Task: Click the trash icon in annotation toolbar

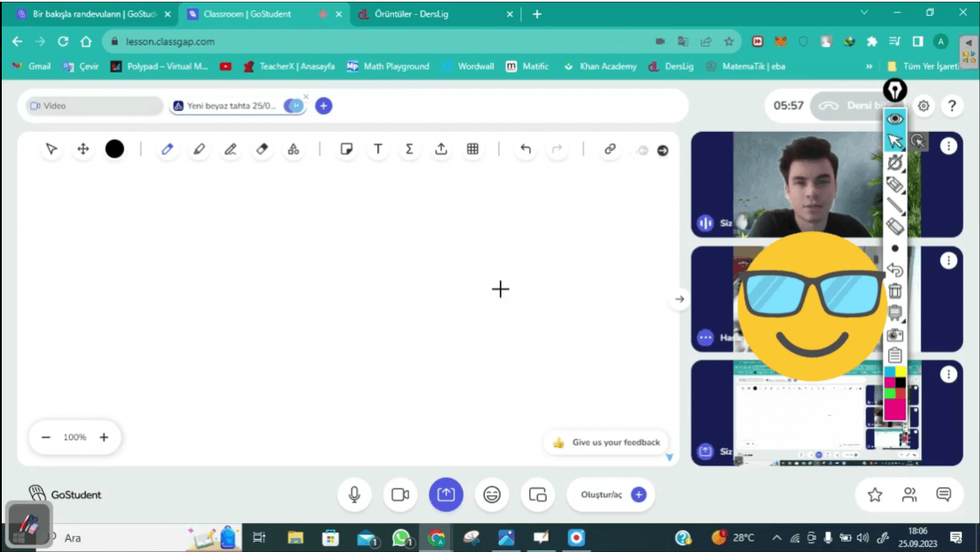Action: tap(895, 291)
